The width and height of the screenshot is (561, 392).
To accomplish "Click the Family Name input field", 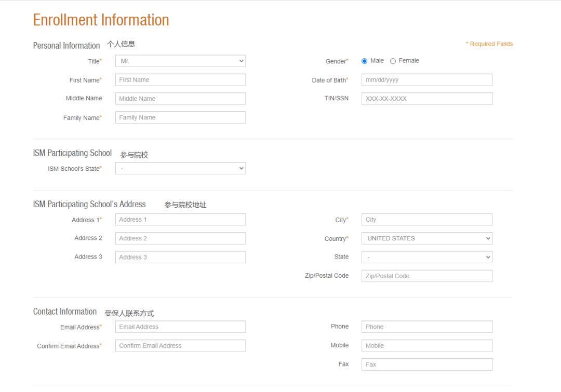I will click(180, 117).
